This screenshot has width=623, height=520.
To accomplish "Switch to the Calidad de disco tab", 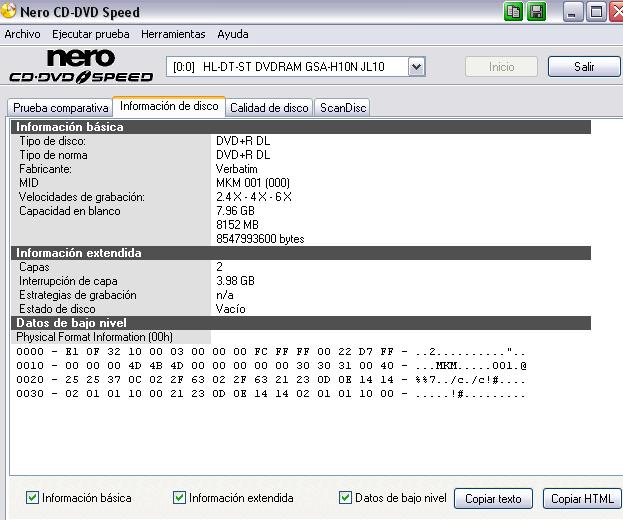I will coord(269,107).
